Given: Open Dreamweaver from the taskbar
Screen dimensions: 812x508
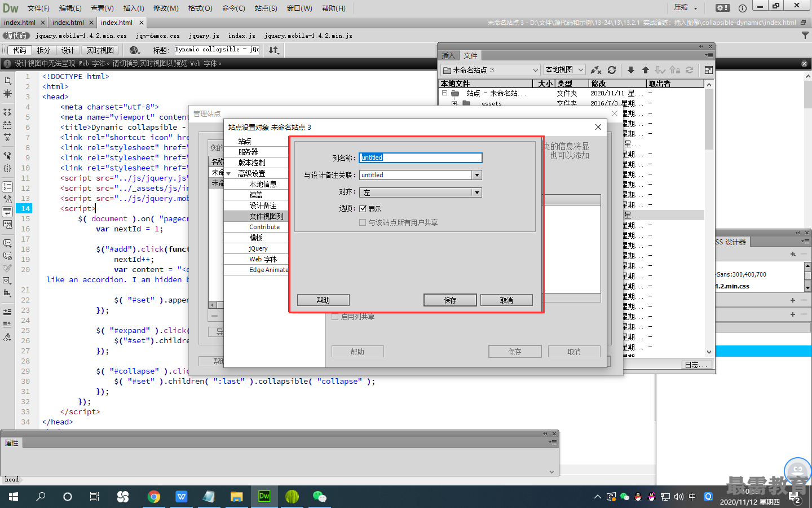Looking at the screenshot, I should (264, 497).
